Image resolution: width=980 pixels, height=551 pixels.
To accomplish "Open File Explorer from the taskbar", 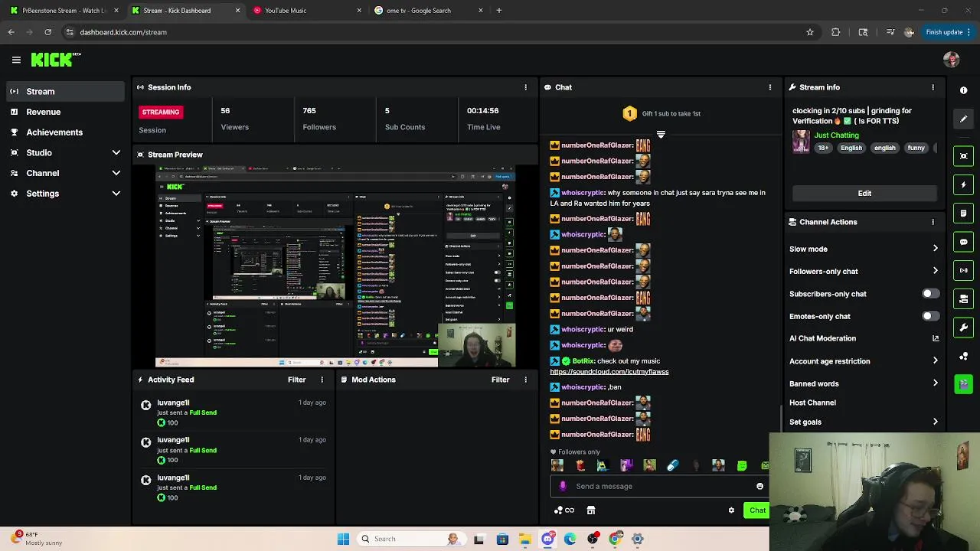I will click(525, 539).
